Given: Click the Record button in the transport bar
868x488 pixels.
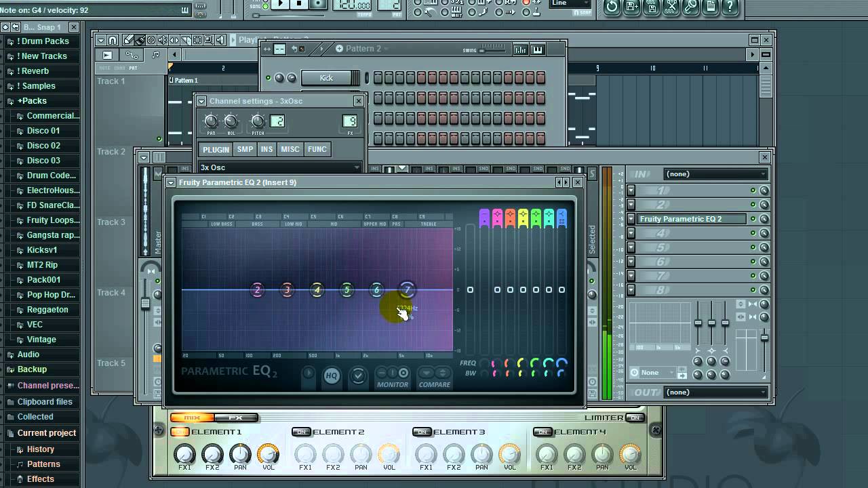Looking at the screenshot, I should (x=317, y=4).
